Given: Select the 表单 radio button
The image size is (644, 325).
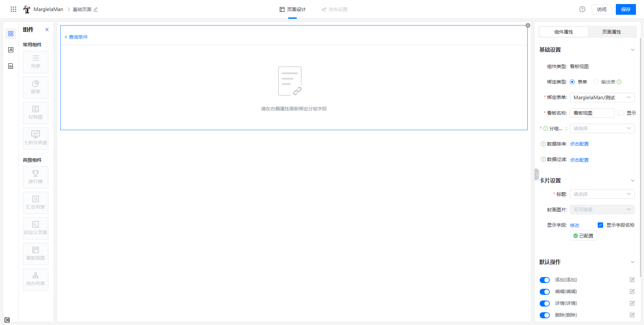Looking at the screenshot, I should point(572,82).
